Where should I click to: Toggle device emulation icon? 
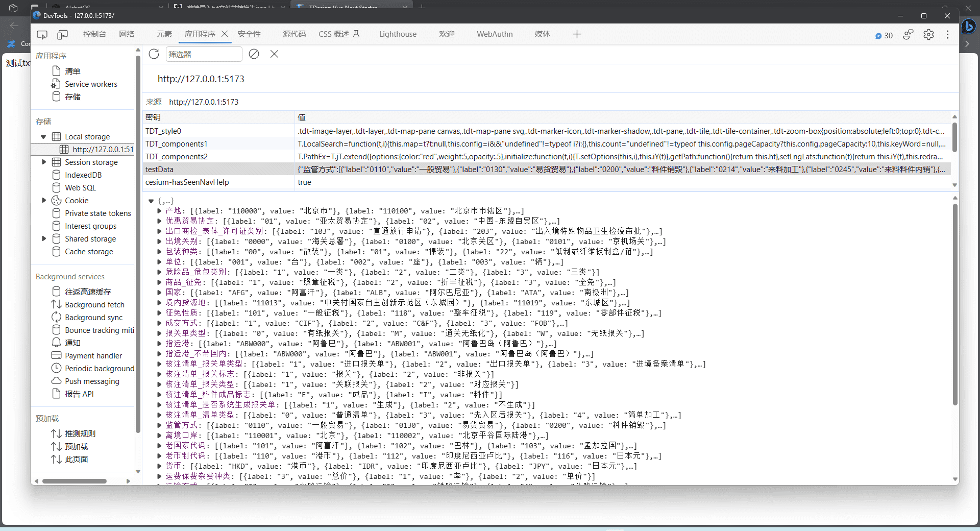coord(62,35)
